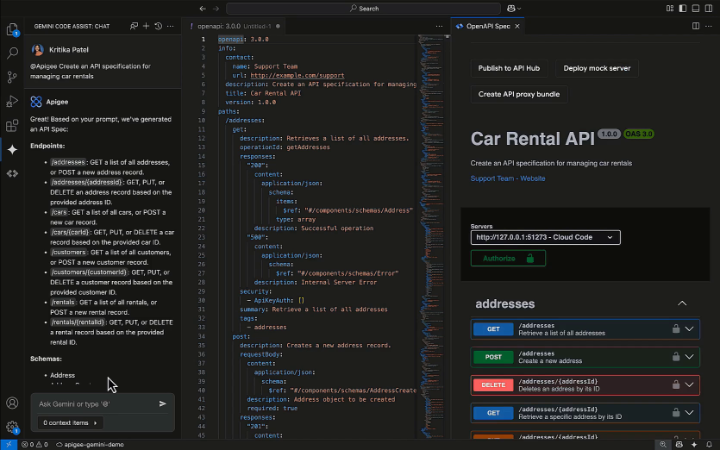Click Publish to API Hub button
The width and height of the screenshot is (720, 450).
pyautogui.click(x=509, y=68)
